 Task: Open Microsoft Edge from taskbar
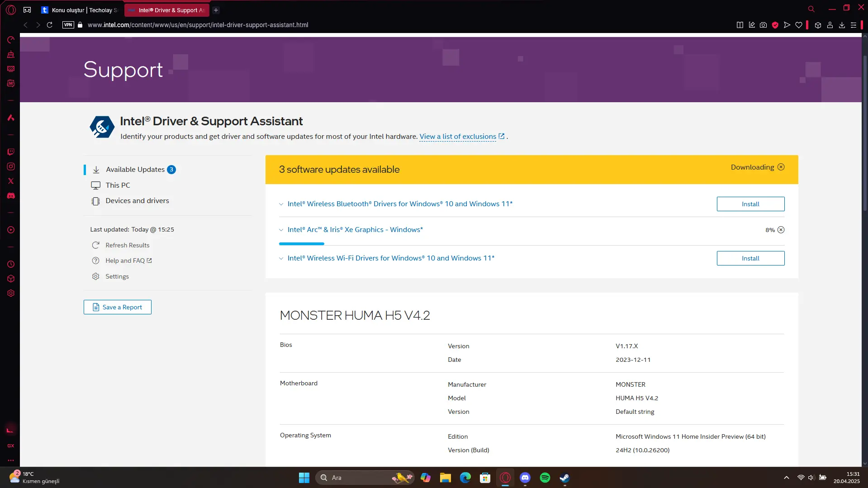tap(465, 478)
